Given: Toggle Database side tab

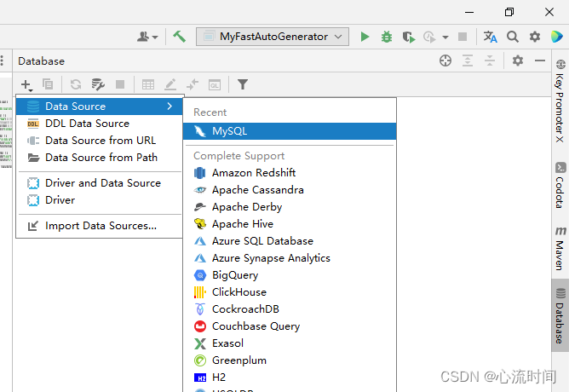Looking at the screenshot, I should [560, 315].
